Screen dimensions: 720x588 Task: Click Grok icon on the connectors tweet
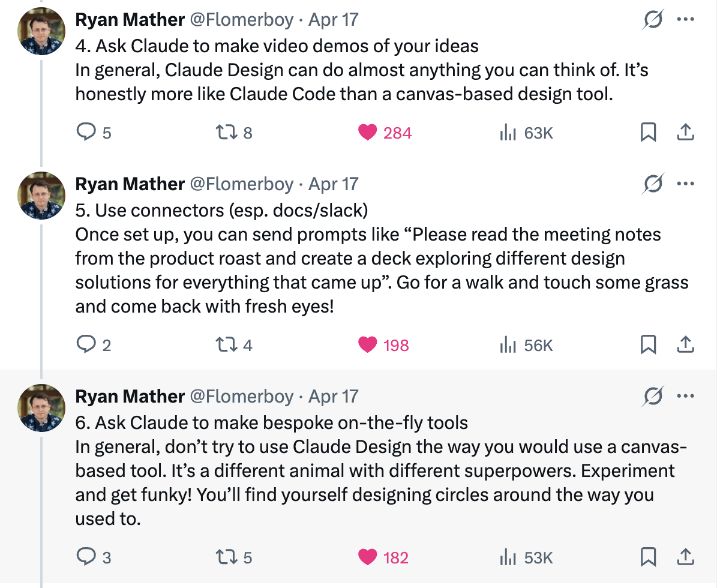coord(652,184)
